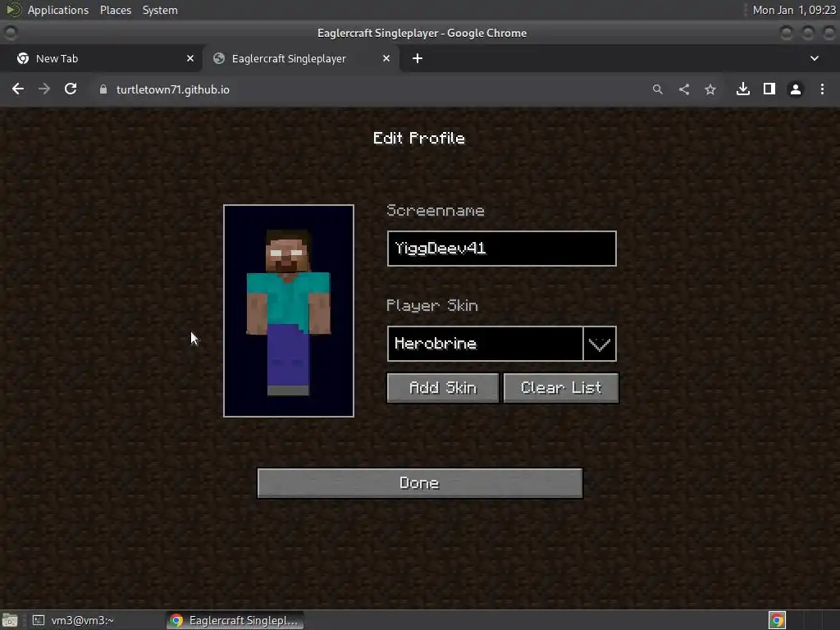Screen dimensions: 840x630
Task: Select the Eaglercraft Singleplayer tab
Action: [300, 58]
